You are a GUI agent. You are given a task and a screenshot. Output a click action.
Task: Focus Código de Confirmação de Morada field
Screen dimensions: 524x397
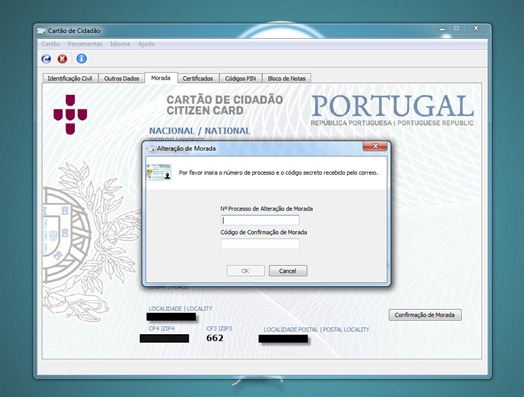pos(260,244)
